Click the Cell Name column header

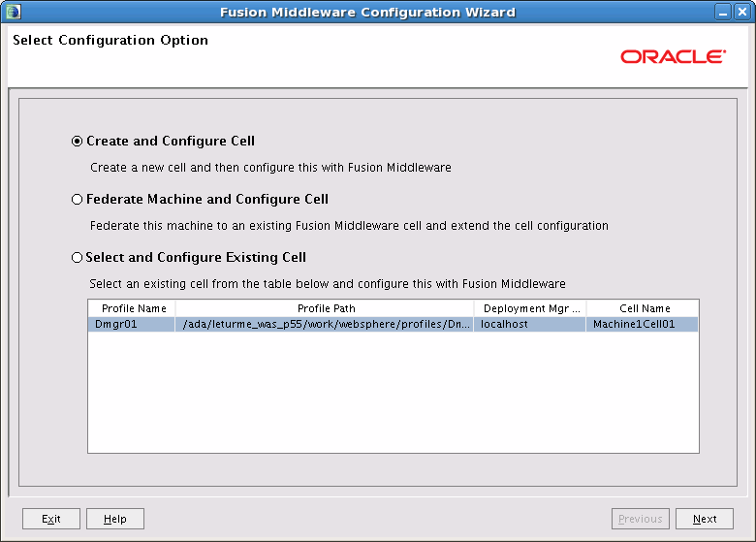pos(643,308)
